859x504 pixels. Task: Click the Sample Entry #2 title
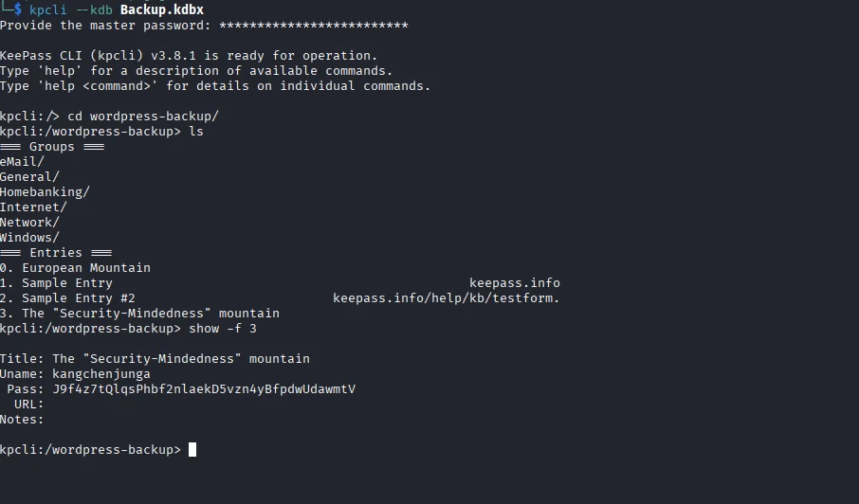[x=78, y=298]
